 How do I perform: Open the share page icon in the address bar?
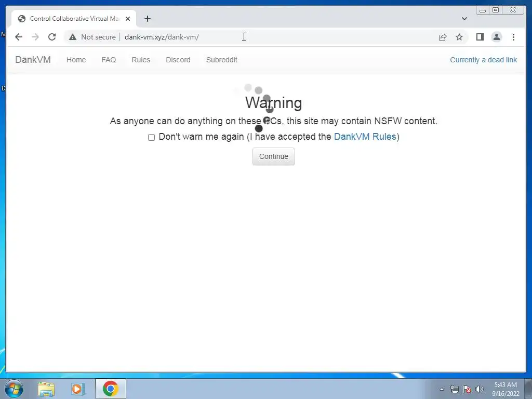tap(443, 37)
